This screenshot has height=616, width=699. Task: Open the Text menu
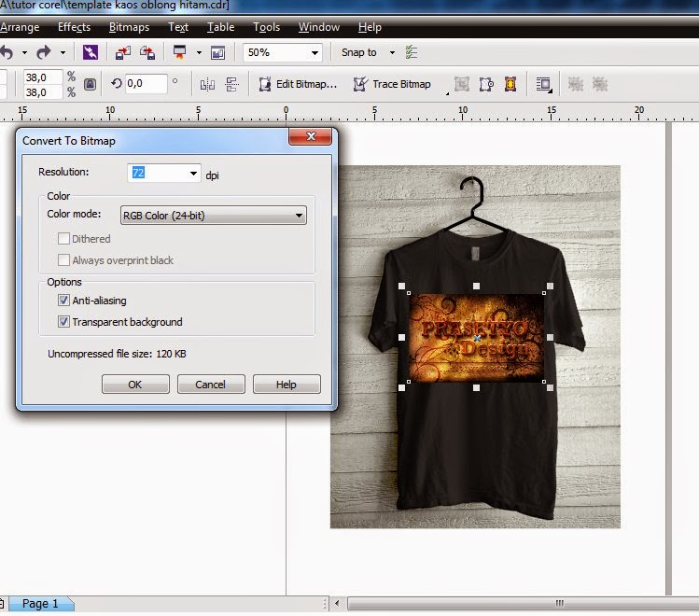(178, 27)
